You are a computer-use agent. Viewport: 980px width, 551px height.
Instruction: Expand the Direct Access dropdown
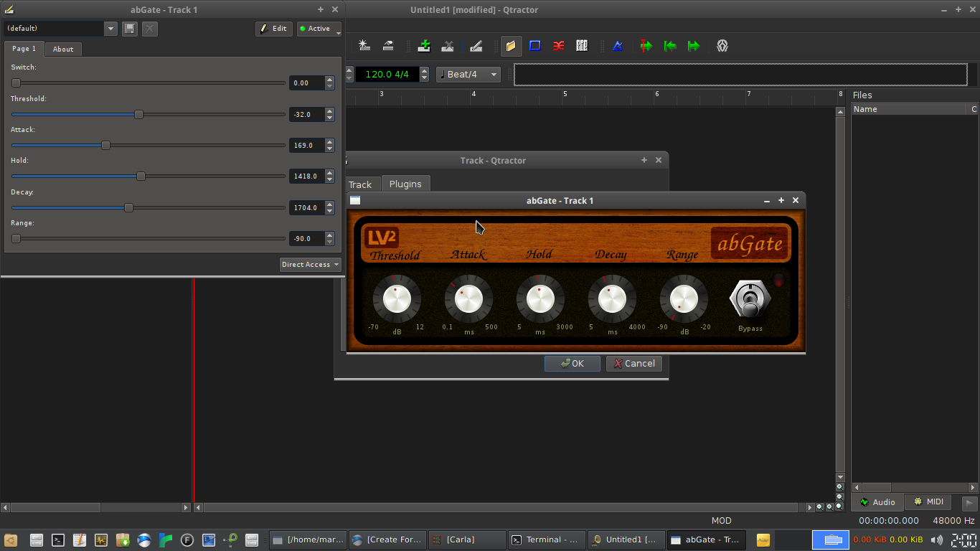(310, 265)
